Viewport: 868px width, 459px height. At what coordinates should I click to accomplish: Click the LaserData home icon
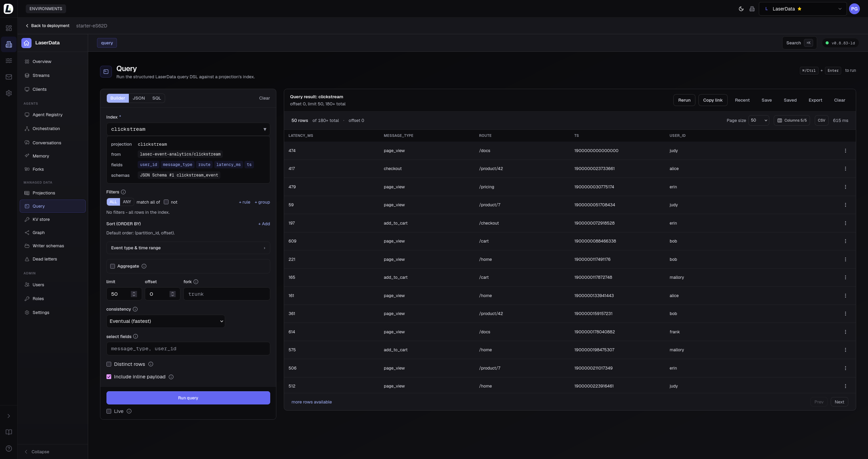[26, 43]
